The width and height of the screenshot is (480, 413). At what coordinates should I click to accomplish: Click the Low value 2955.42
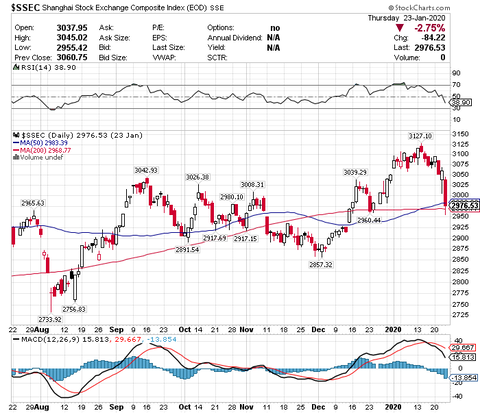click(72, 48)
